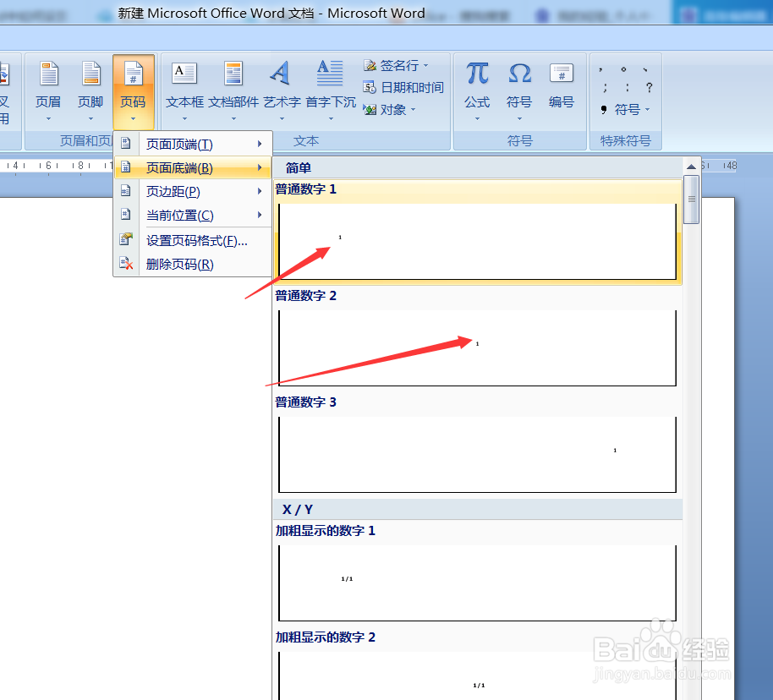Expand 页脚 dropdown arrow
This screenshot has height=700, width=773.
[x=90, y=119]
